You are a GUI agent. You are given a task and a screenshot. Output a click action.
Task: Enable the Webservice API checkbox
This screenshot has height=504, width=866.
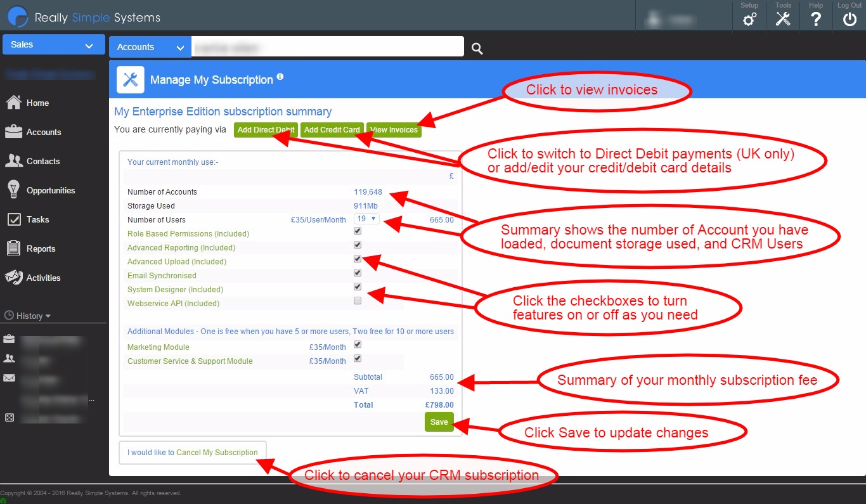point(358,301)
